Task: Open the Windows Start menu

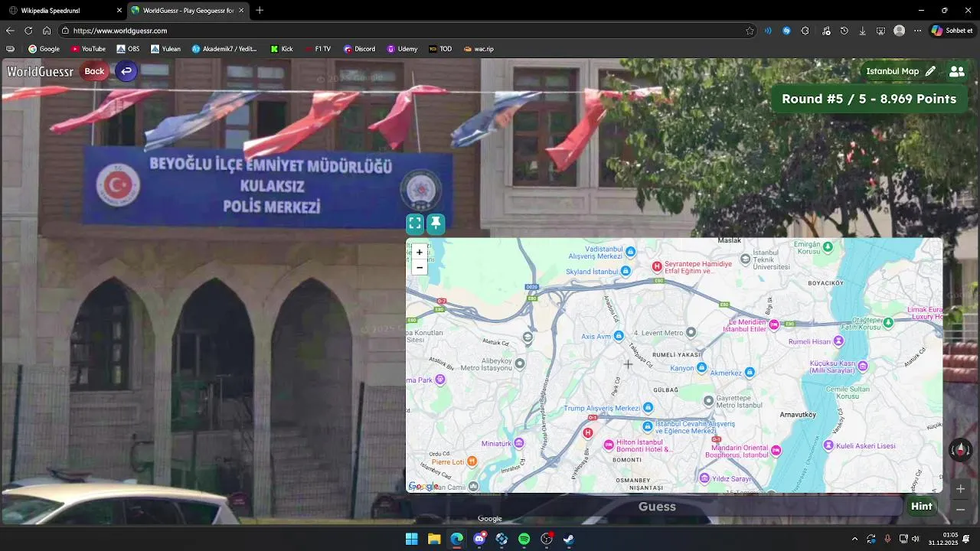Action: click(x=412, y=539)
